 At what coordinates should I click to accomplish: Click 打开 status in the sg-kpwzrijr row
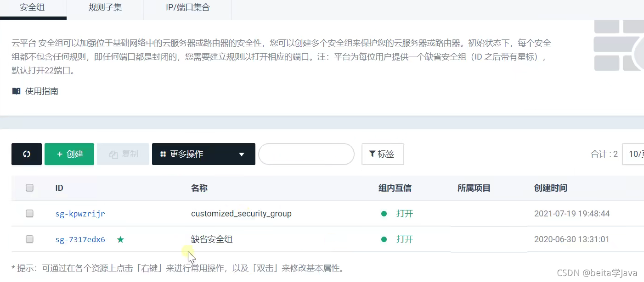[x=405, y=214]
